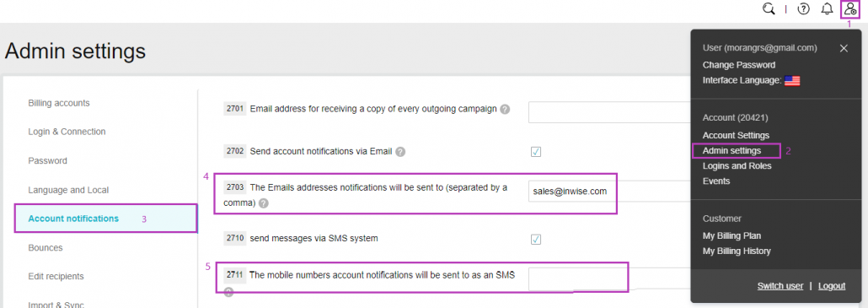Close the user menu panel with X
The image size is (868, 308).
[844, 48]
